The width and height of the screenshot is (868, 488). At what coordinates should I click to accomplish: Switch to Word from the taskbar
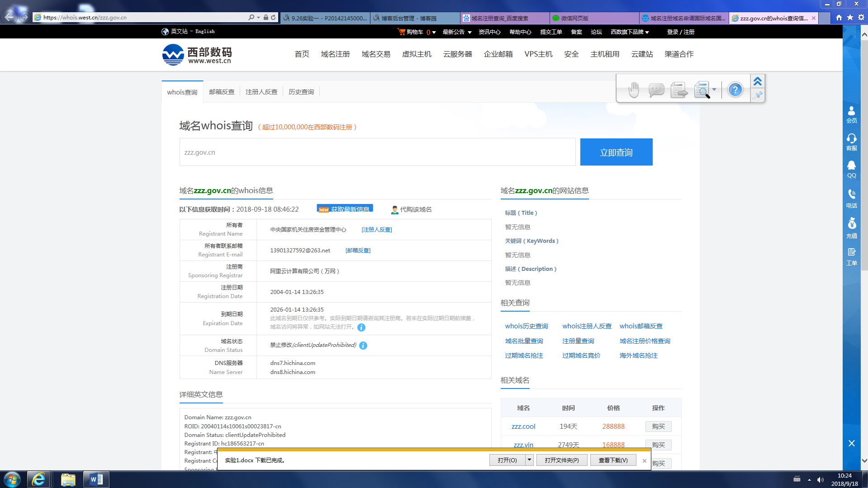(x=96, y=479)
